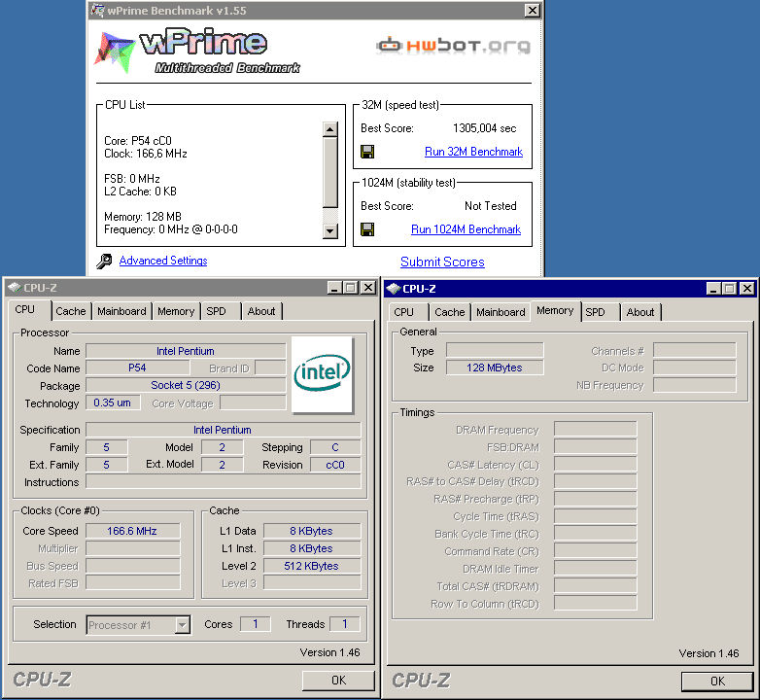760x700 pixels.
Task: Minimize the right CPU-Z window
Action: (x=713, y=289)
